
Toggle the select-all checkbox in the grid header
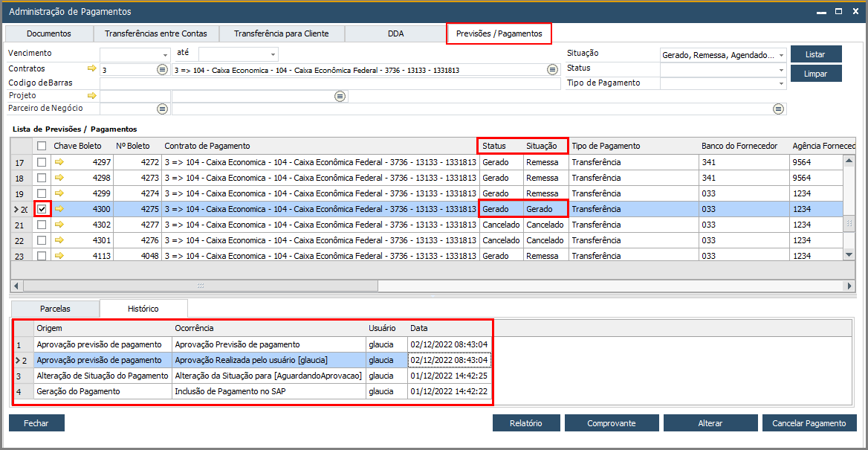point(42,146)
